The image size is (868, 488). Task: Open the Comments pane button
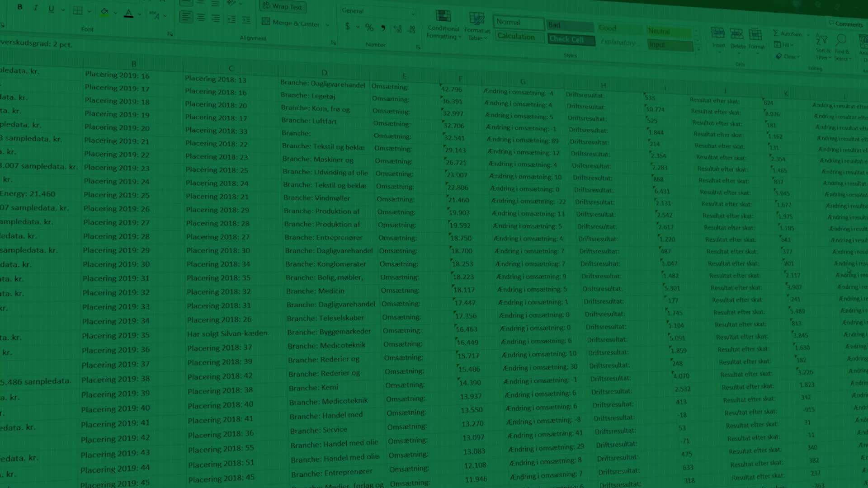click(x=846, y=24)
